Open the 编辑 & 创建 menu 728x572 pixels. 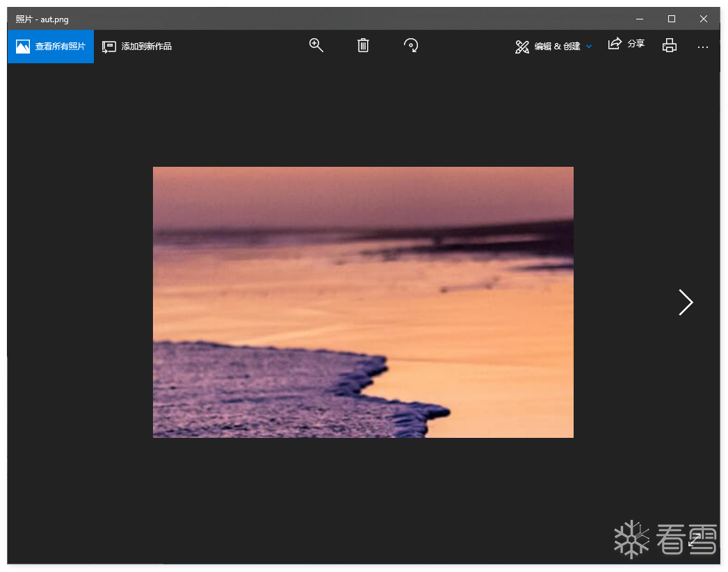point(553,47)
